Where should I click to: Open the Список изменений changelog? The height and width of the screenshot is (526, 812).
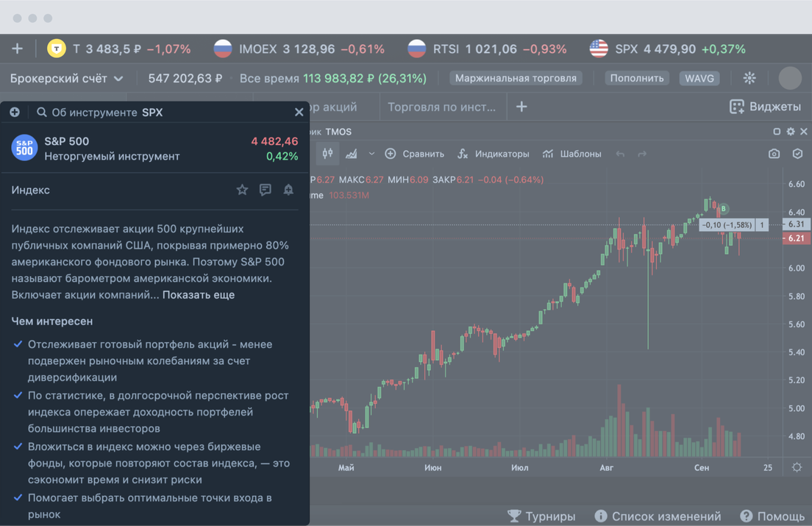click(658, 516)
